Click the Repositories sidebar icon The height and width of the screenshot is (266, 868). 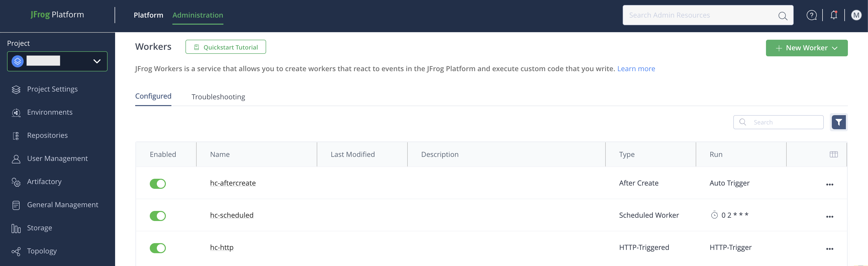pyautogui.click(x=16, y=136)
